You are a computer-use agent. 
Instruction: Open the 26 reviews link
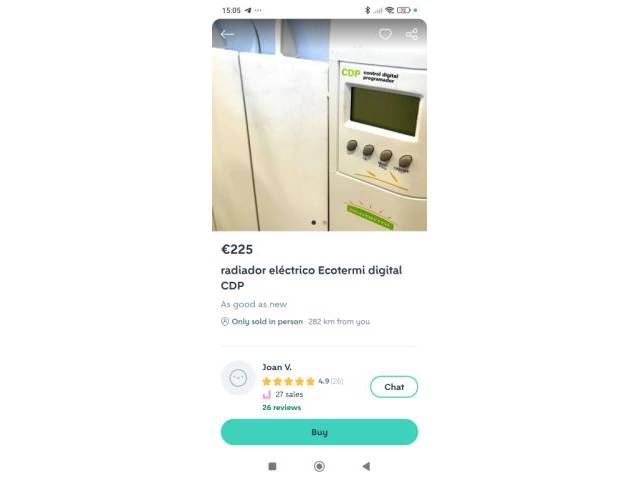282,407
